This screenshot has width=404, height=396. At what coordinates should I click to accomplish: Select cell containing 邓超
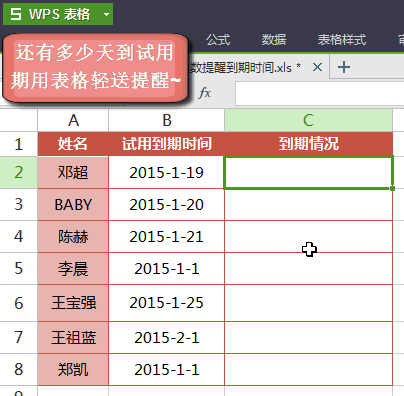click(73, 172)
